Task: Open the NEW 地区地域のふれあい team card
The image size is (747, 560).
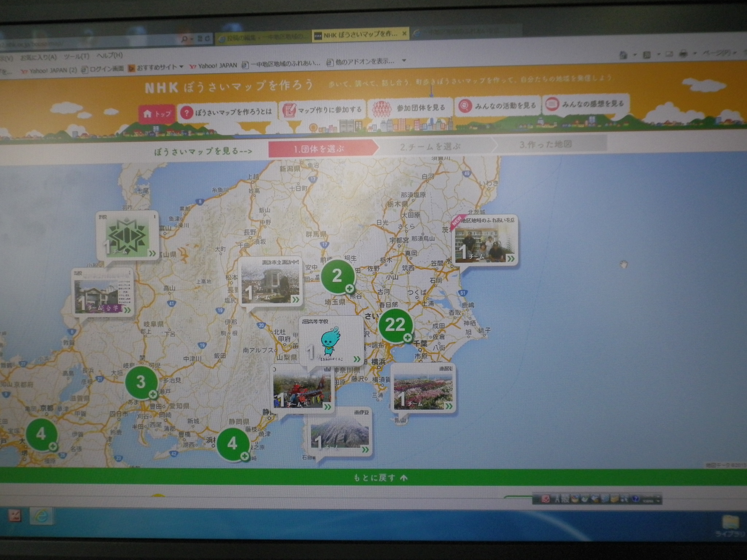Action: [484, 241]
